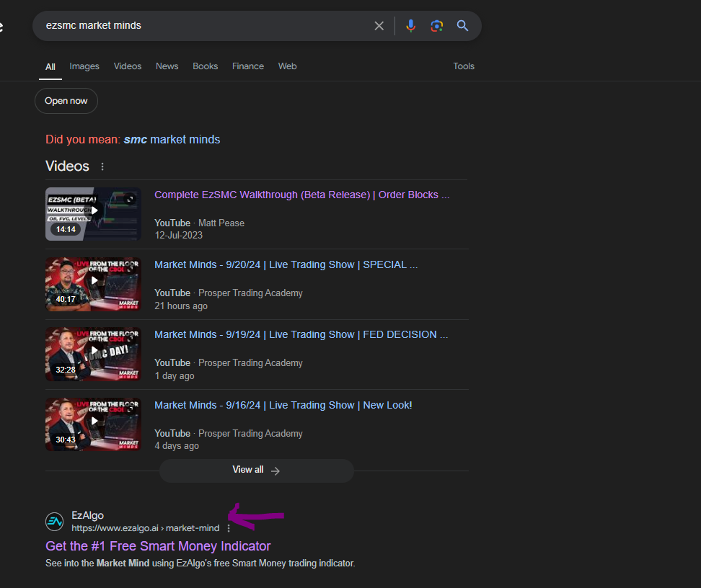Start voice search with the microphone icon
The width and height of the screenshot is (701, 588).
click(x=410, y=26)
